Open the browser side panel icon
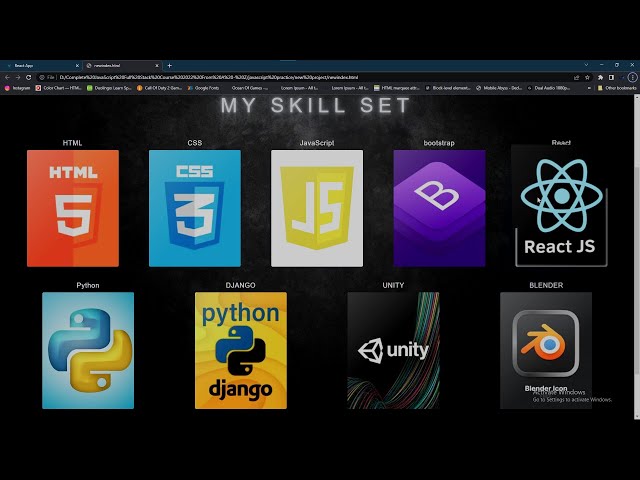Viewport: 640px width, 480px height. click(x=611, y=77)
